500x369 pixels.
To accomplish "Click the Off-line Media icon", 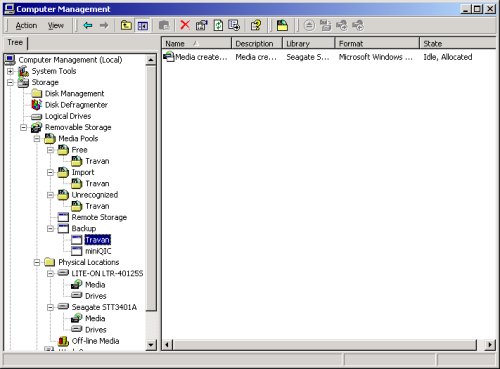I will 63,341.
